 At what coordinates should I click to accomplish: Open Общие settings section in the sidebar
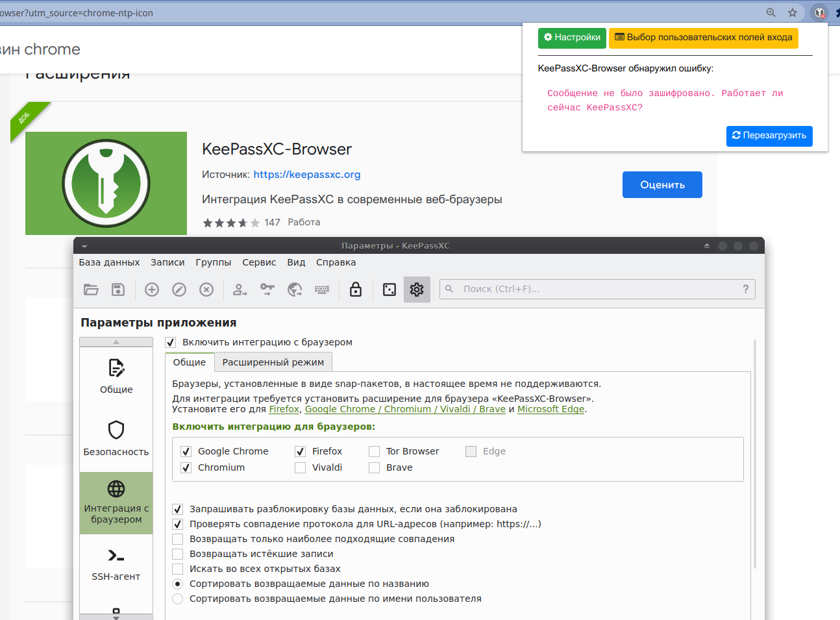click(116, 377)
